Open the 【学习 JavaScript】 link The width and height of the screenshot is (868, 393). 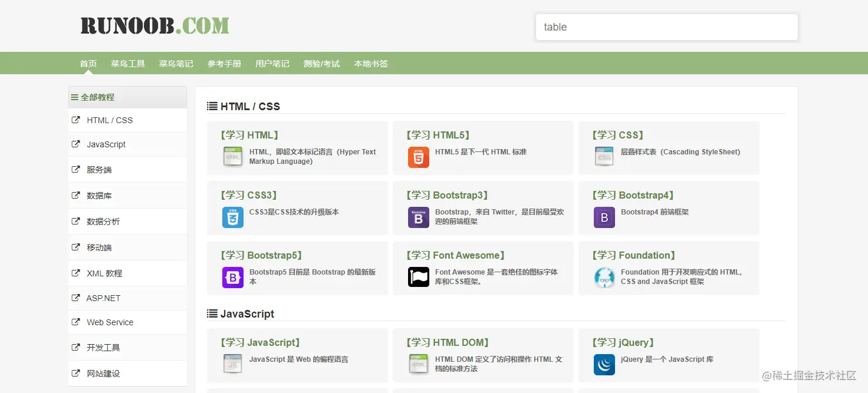click(x=259, y=342)
